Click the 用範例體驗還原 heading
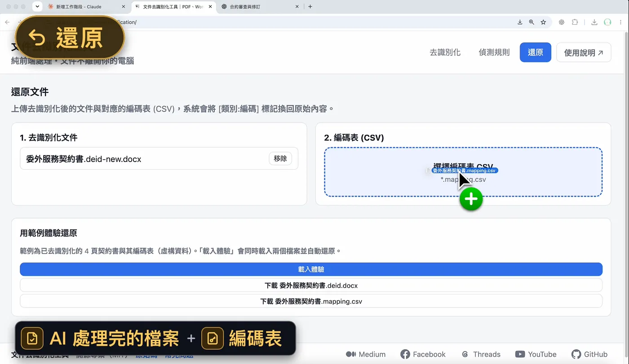The width and height of the screenshot is (629, 364). (x=49, y=233)
